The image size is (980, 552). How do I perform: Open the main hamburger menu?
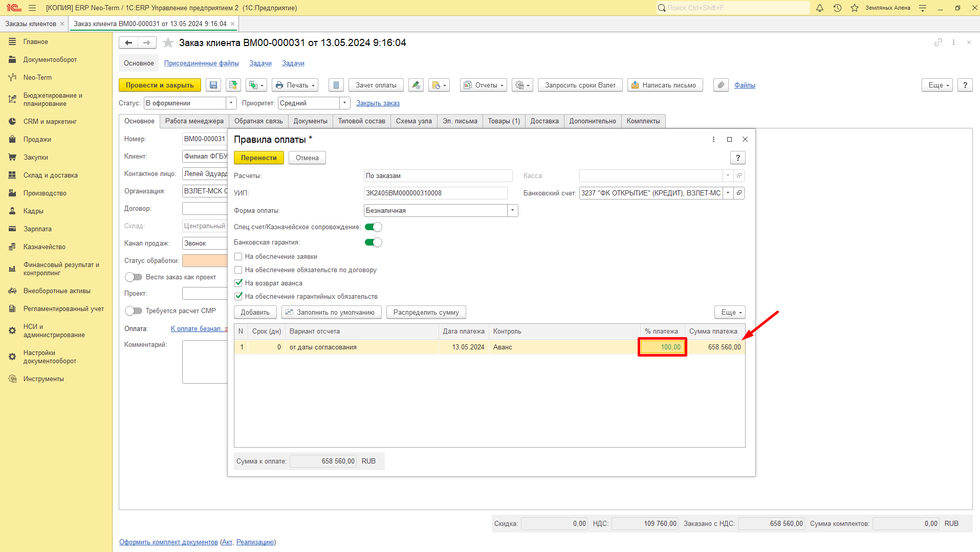point(32,8)
